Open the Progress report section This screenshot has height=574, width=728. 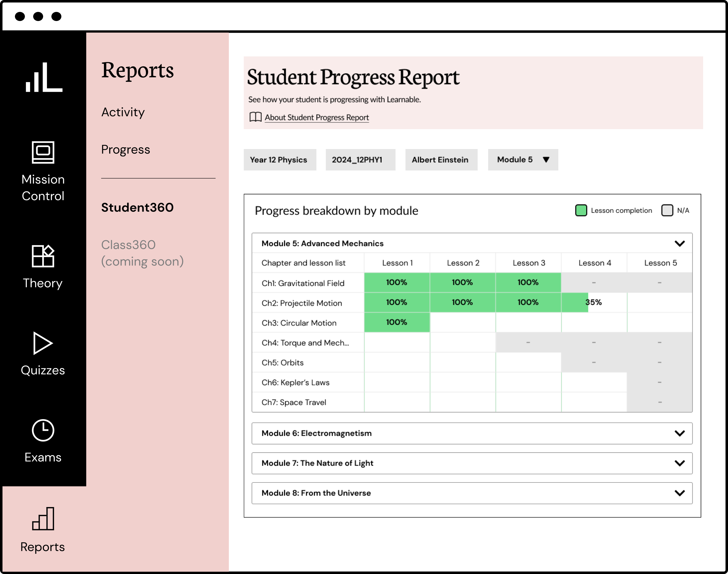[x=126, y=150]
